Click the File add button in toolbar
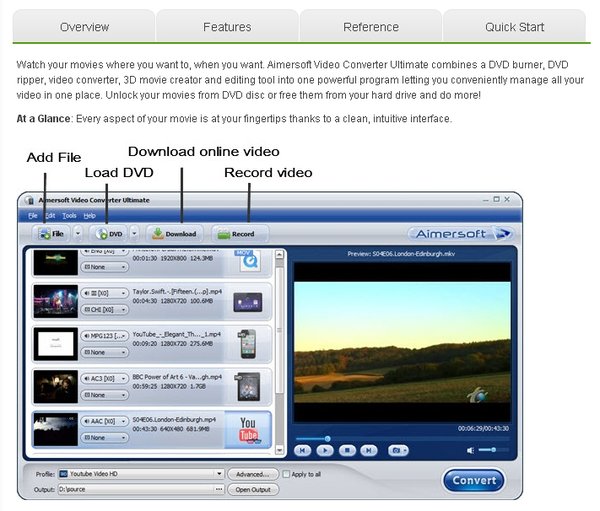600x511 pixels. coord(51,233)
